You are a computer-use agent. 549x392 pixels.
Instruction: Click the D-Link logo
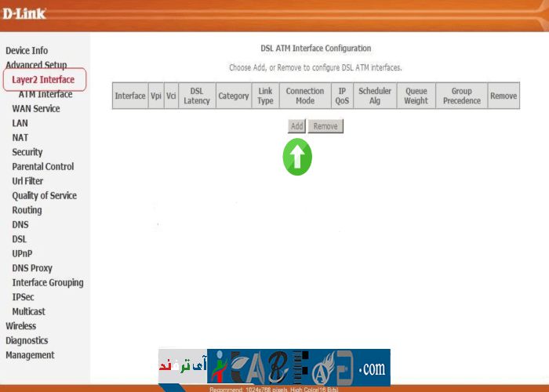pyautogui.click(x=24, y=13)
